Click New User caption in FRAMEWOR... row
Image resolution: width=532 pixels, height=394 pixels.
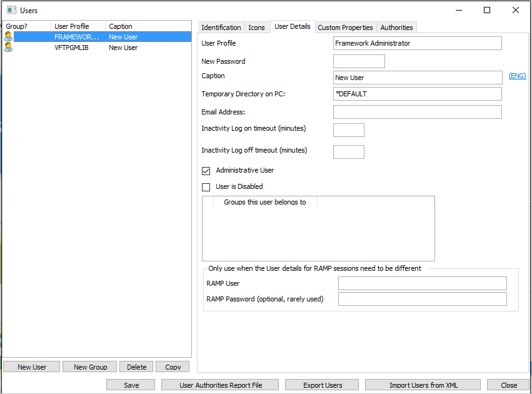(x=123, y=37)
